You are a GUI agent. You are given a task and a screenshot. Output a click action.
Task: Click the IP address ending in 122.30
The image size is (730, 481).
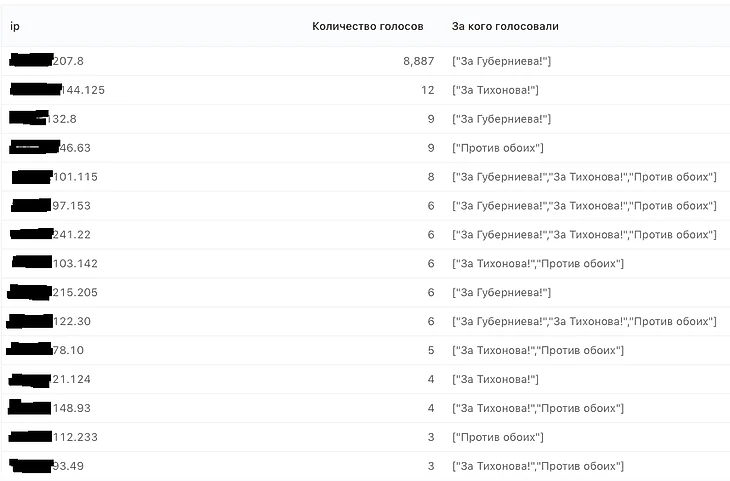[x=71, y=322]
